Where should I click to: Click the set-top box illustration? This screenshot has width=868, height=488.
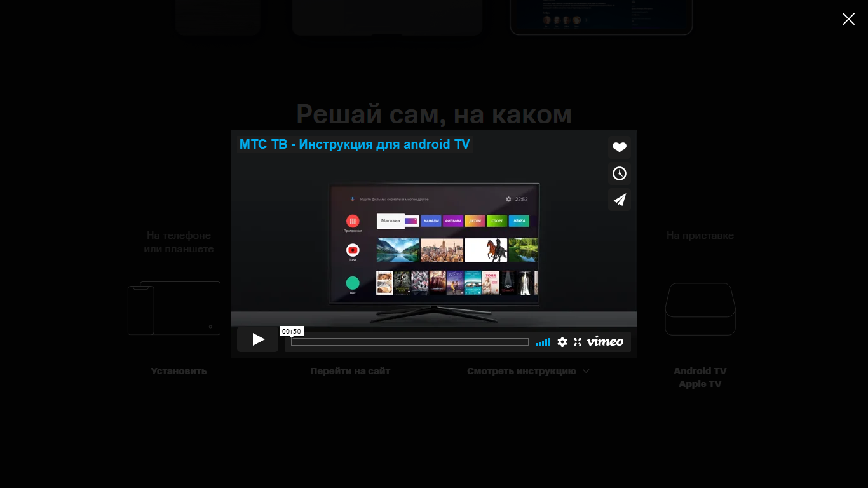700,309
